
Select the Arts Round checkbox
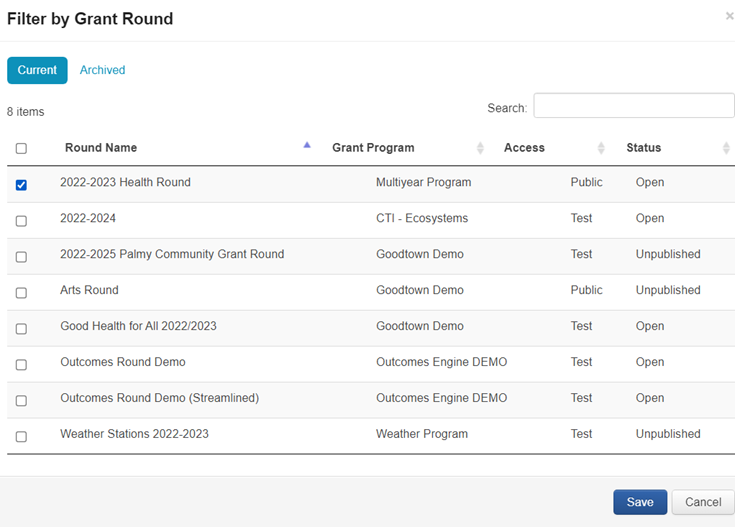point(21,292)
